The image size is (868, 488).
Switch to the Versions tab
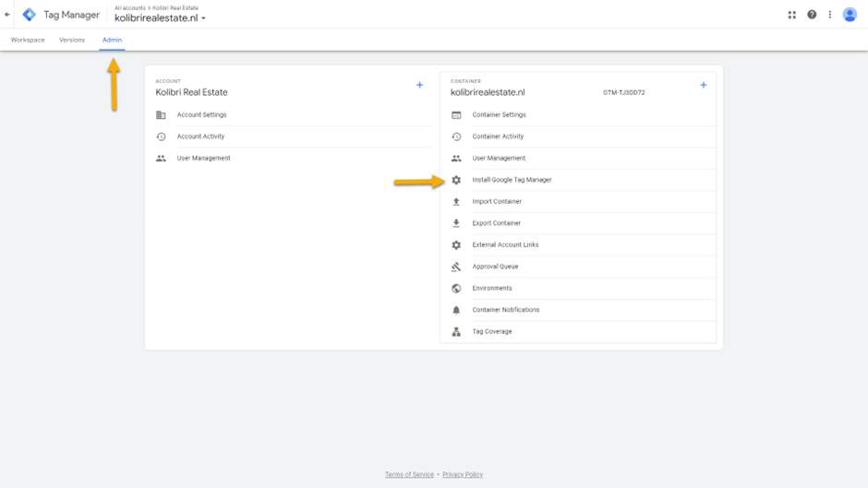click(x=72, y=40)
